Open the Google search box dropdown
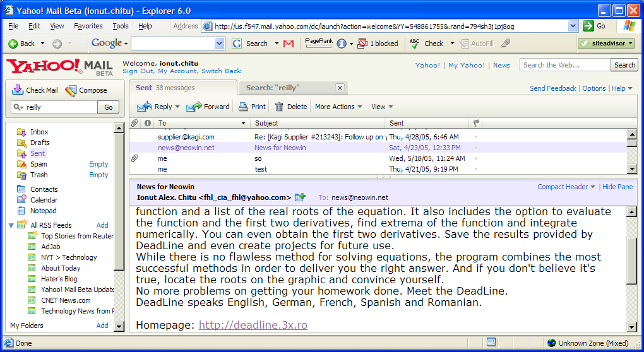 [219, 44]
